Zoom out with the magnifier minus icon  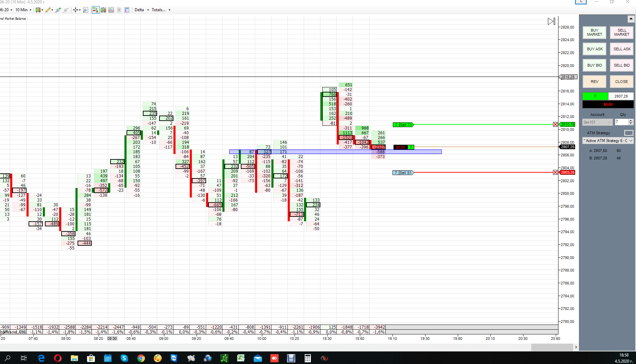point(66,10)
